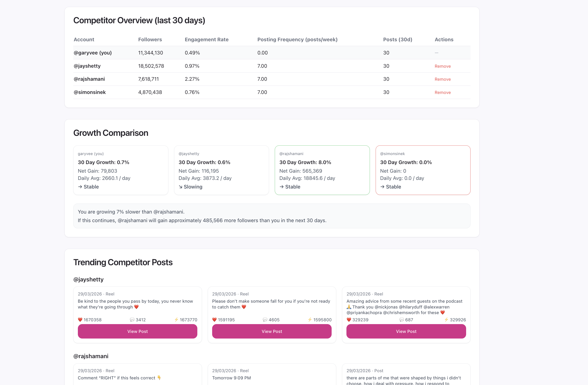View Post for podcast guests reel

click(x=406, y=331)
